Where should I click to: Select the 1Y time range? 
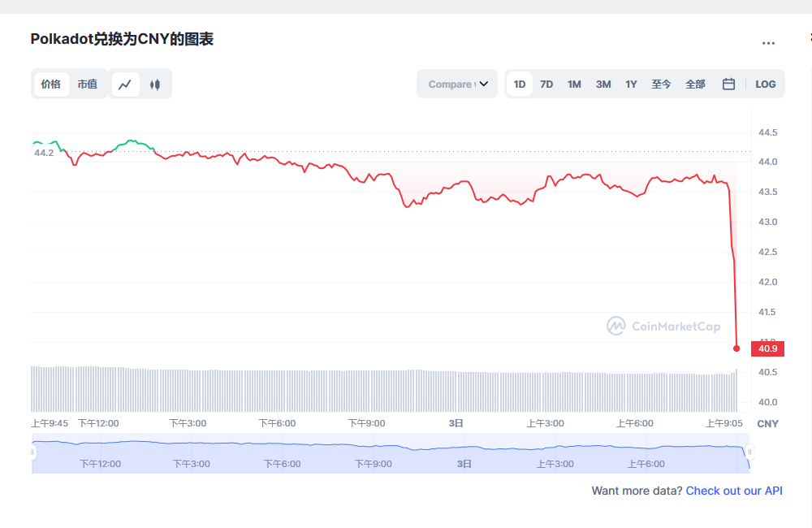(631, 84)
